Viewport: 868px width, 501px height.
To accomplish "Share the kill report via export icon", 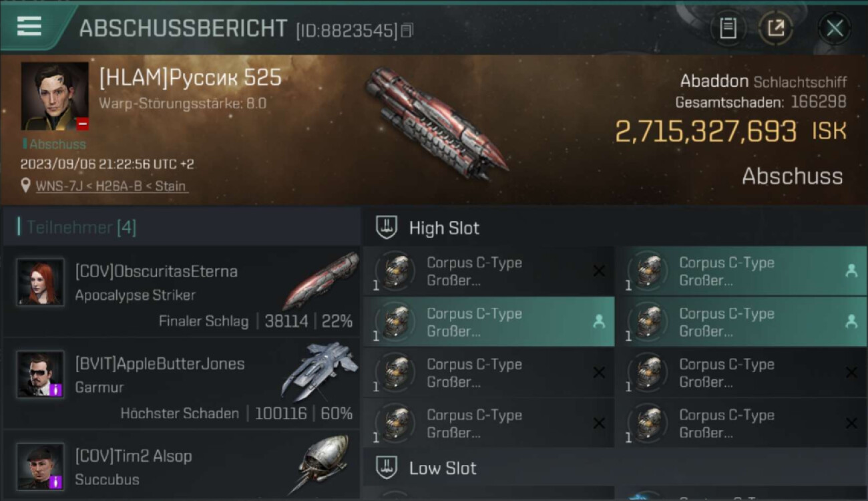I will coord(776,28).
